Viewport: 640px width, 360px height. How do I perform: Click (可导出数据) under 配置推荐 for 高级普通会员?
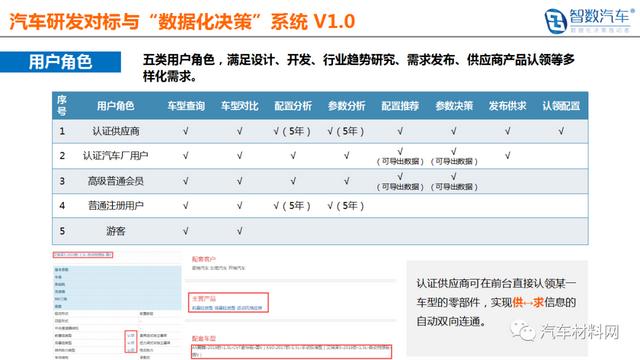400,187
